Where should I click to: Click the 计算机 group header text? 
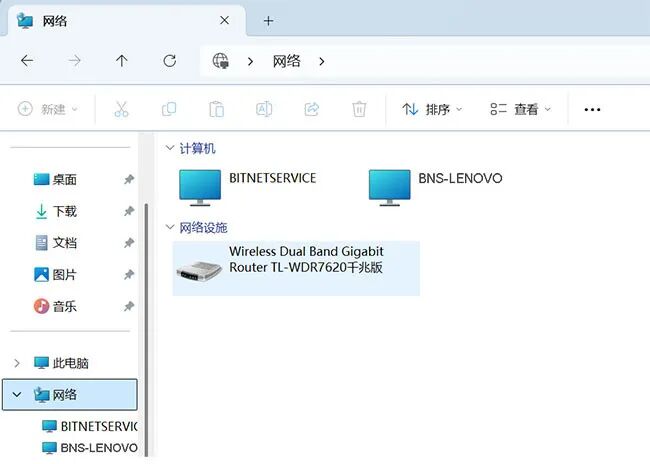coord(197,148)
